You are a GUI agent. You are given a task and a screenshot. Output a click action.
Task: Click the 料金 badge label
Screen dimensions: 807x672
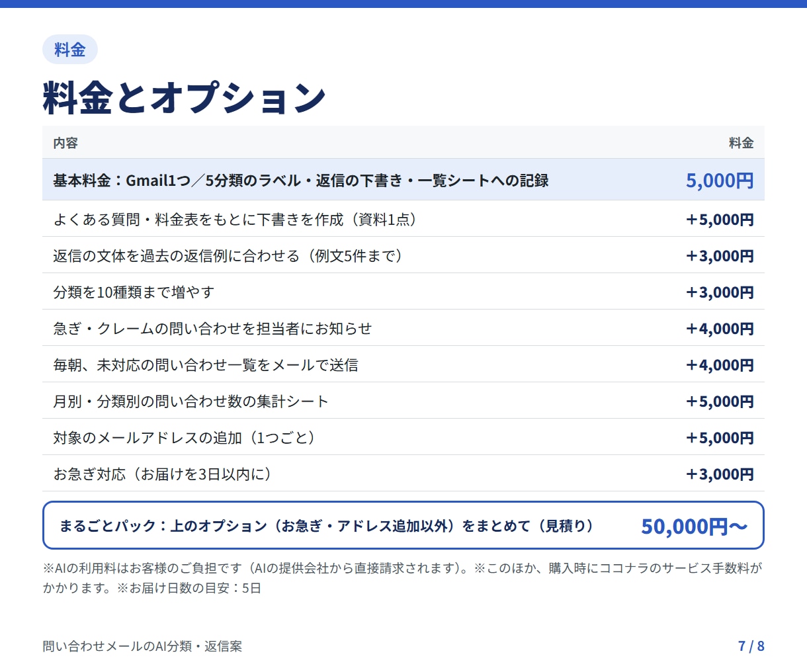(70, 50)
